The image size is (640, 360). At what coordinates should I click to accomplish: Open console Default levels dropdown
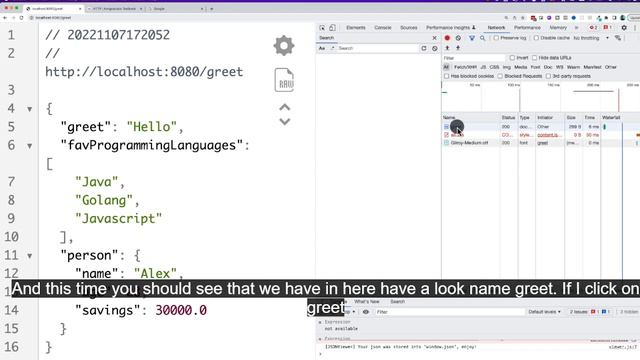(544, 312)
